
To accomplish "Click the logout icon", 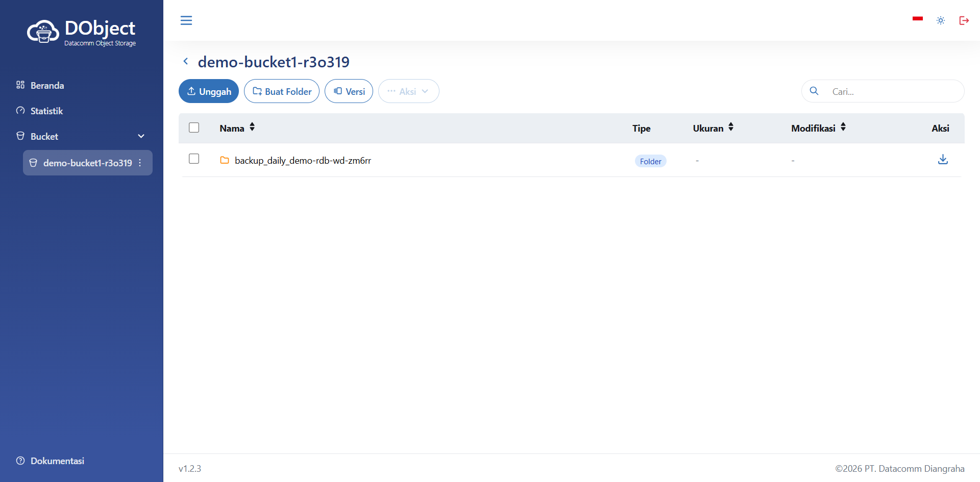I will pyautogui.click(x=964, y=20).
